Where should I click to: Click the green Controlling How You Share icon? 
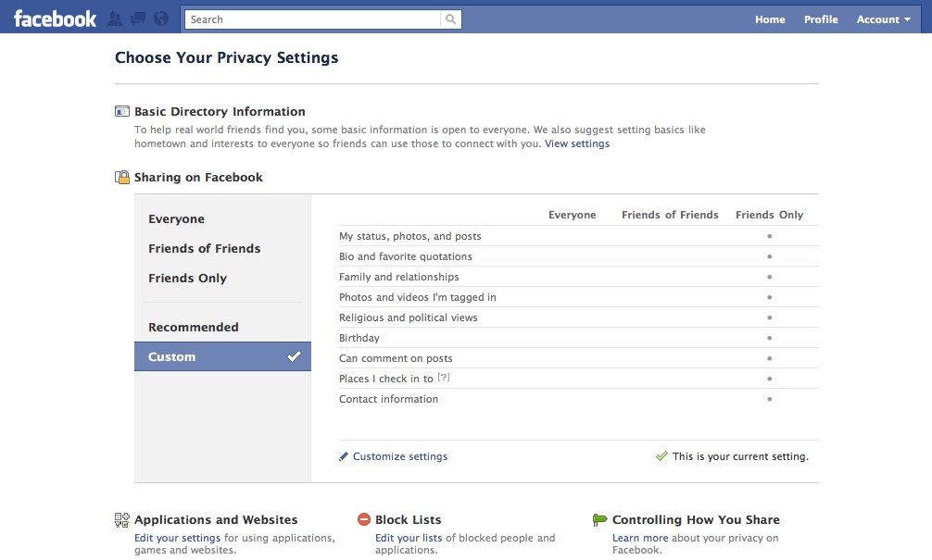coord(599,519)
